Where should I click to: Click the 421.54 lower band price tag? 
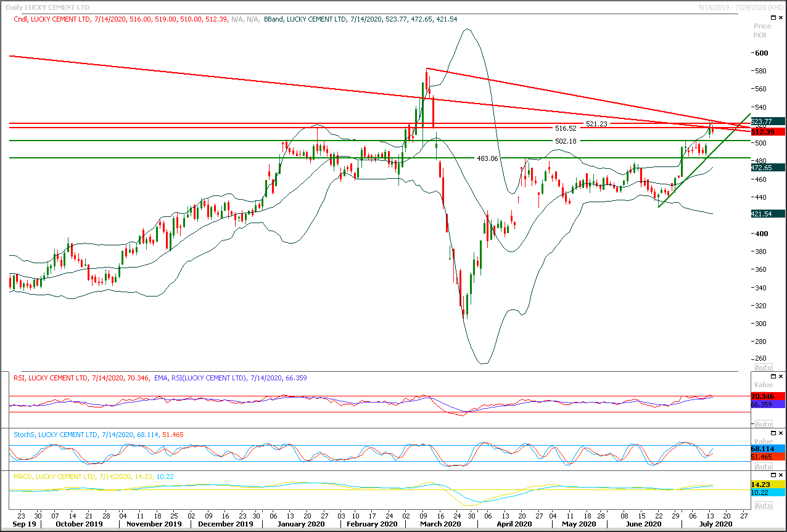click(767, 214)
